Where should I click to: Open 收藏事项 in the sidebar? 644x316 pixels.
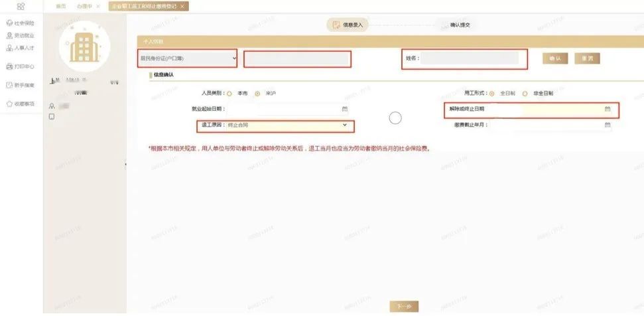point(21,104)
